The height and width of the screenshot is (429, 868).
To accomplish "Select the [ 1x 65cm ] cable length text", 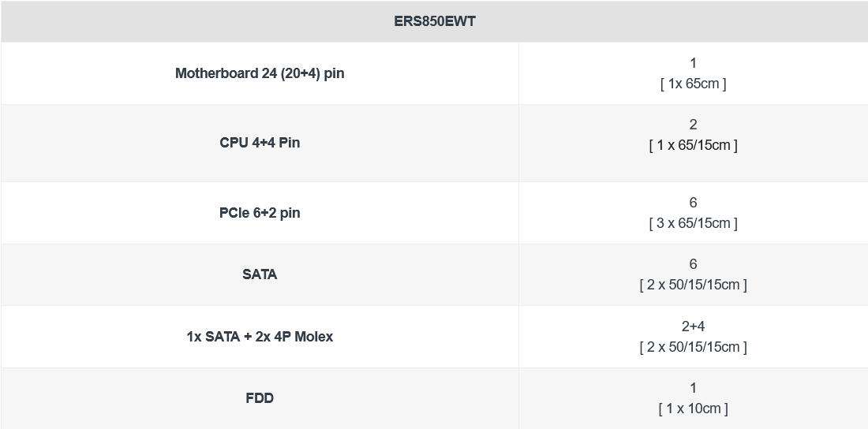I will [x=693, y=84].
